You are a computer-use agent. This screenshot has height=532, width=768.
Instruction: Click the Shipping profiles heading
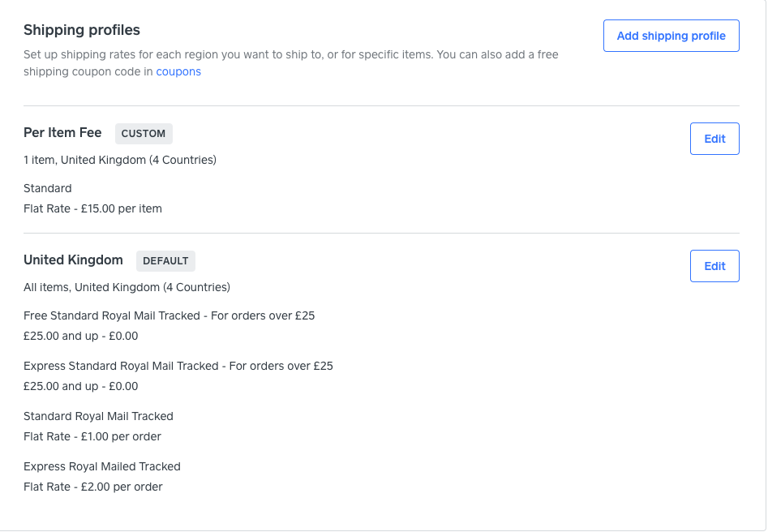[82, 30]
